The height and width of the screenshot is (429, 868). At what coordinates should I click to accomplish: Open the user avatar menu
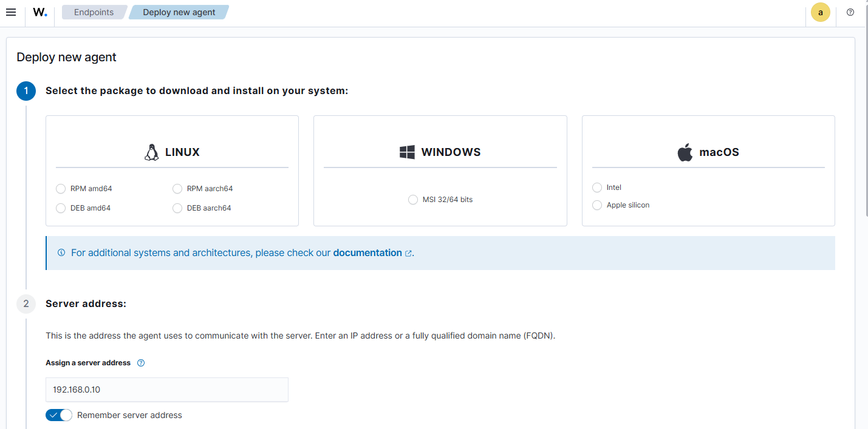point(821,12)
